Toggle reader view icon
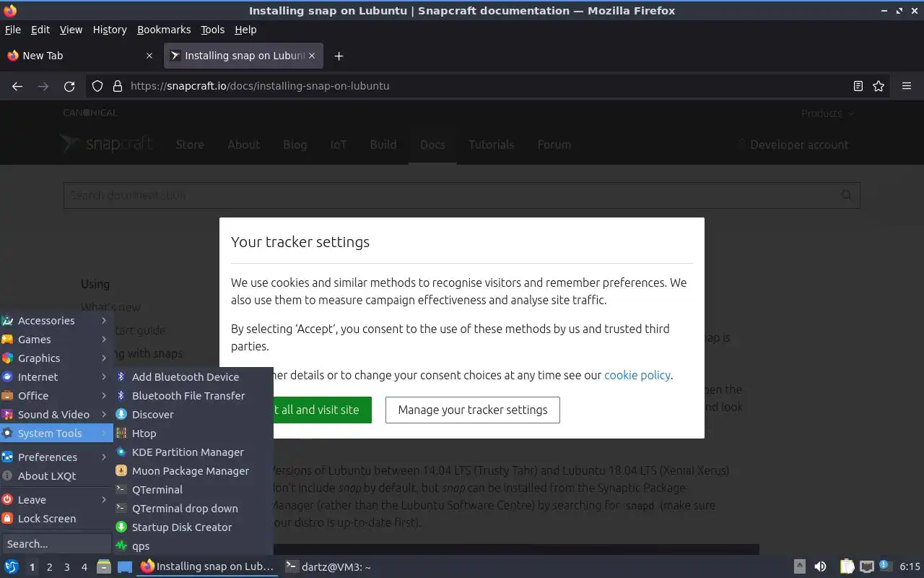Screen dimensions: 924x578 tap(858, 86)
